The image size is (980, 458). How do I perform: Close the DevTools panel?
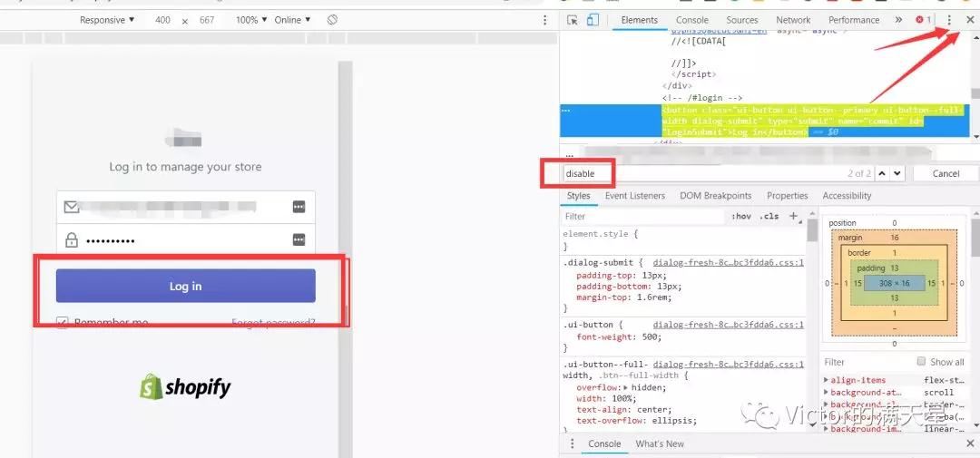[969, 20]
